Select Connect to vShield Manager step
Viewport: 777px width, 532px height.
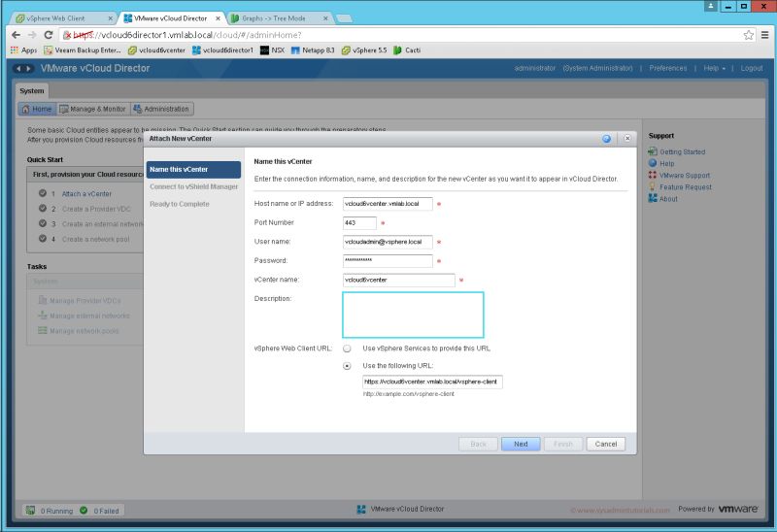click(x=193, y=186)
